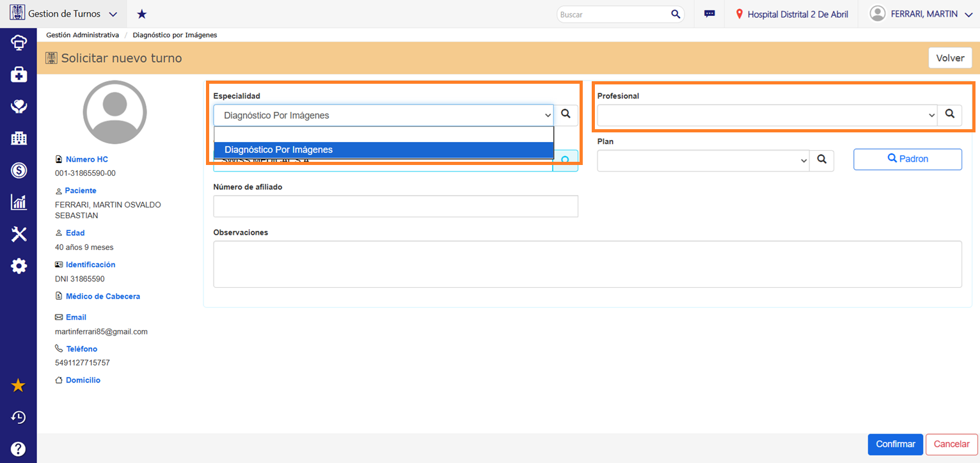Viewport: 980px width, 463px height.
Task: Open the orange star favorites in sidebar
Action: (x=19, y=386)
